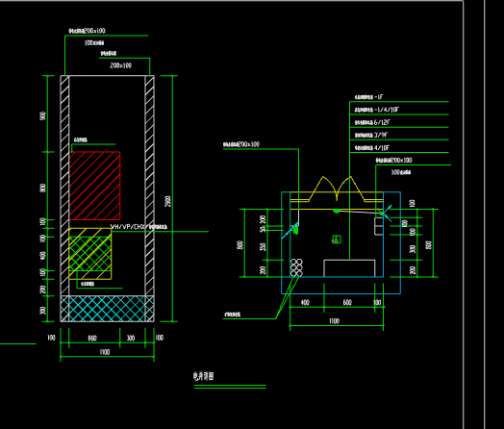Image resolution: width=504 pixels, height=429 pixels.
Task: Click the 350 dimension text left of plan
Action: (x=263, y=247)
